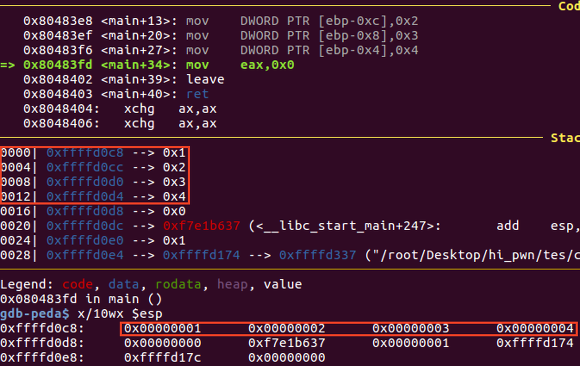The height and width of the screenshot is (366, 580).
Task: Click the memory dump row label 0xffffd0c8:
Action: click(42, 328)
